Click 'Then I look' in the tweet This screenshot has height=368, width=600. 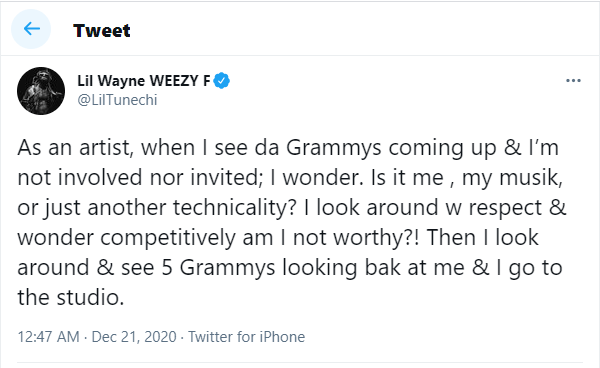click(482, 237)
